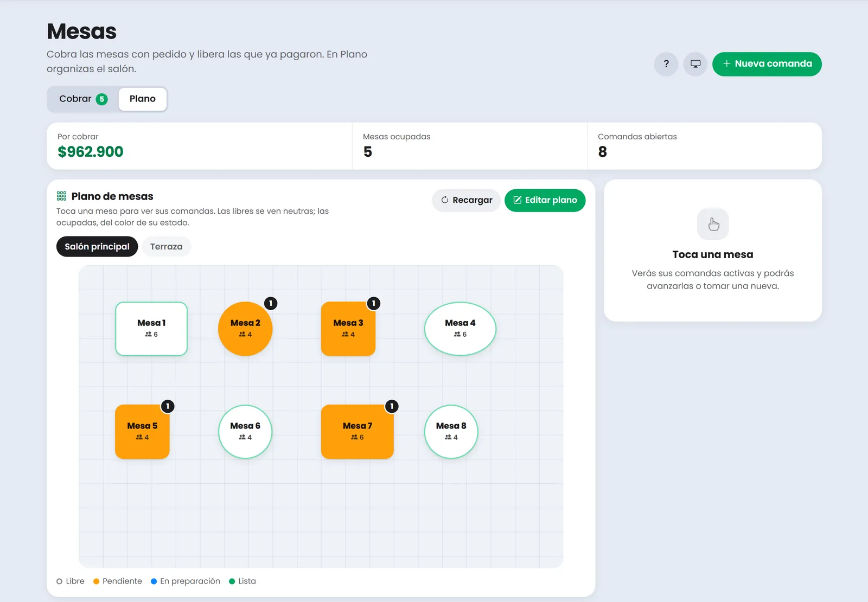Create a Nueva comanda
This screenshot has width=868, height=602.
(x=767, y=64)
